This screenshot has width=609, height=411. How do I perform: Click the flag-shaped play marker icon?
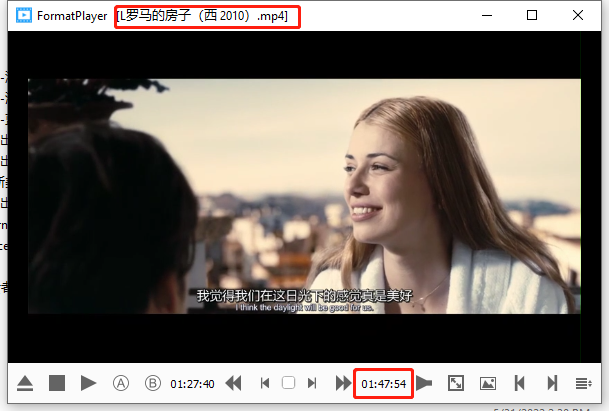(x=424, y=383)
